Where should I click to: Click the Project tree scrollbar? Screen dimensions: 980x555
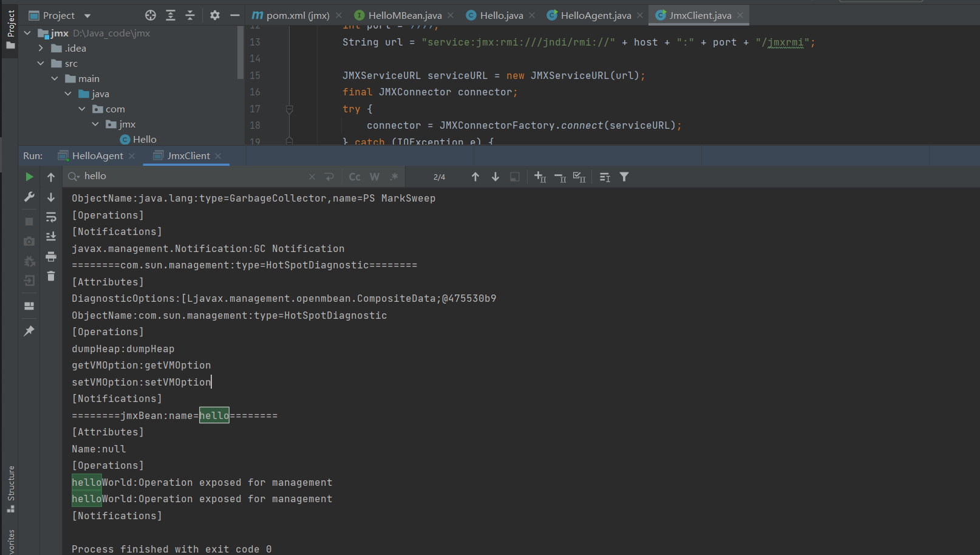click(240, 52)
